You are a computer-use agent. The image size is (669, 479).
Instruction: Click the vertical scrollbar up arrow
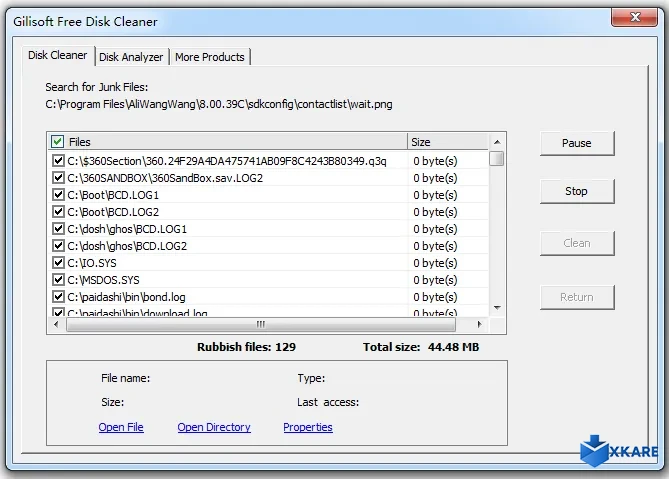[x=497, y=142]
